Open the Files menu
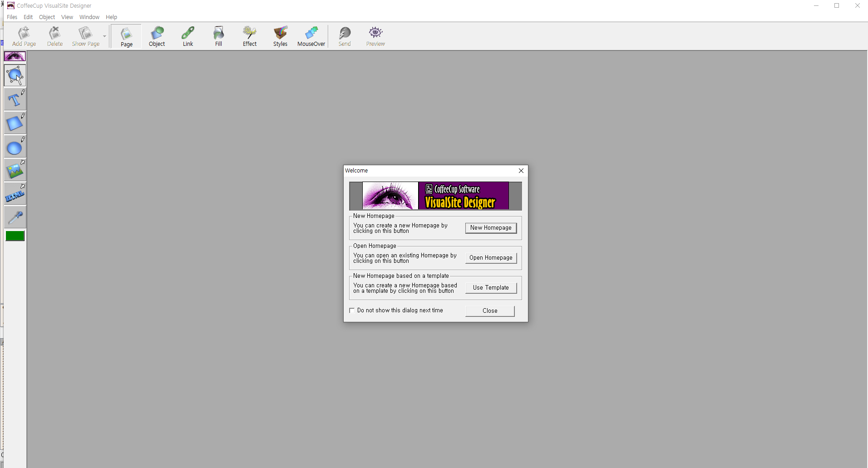This screenshot has width=868, height=468. click(12, 17)
